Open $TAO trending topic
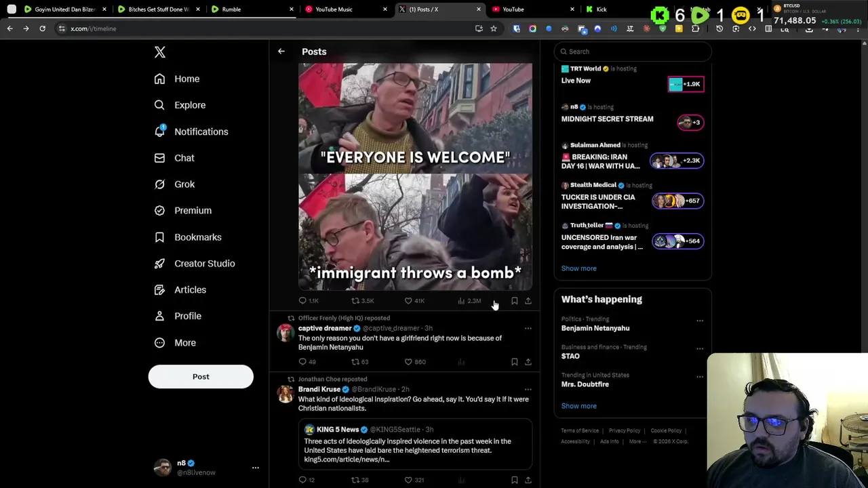The width and height of the screenshot is (868, 488). pyautogui.click(x=570, y=356)
